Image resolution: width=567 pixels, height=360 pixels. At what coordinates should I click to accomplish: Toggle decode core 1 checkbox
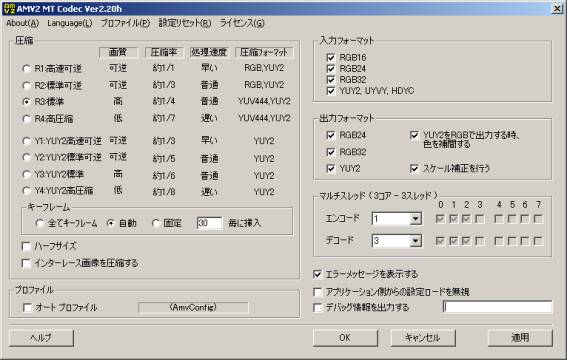[453, 241]
